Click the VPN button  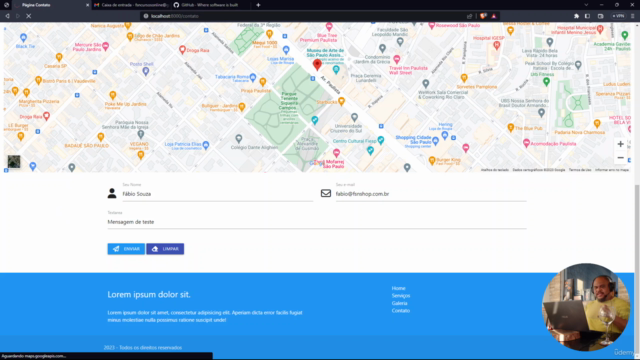[x=618, y=16]
